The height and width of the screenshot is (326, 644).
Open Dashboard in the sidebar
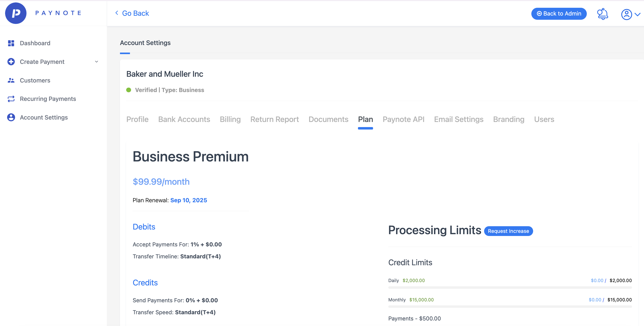[x=35, y=43]
